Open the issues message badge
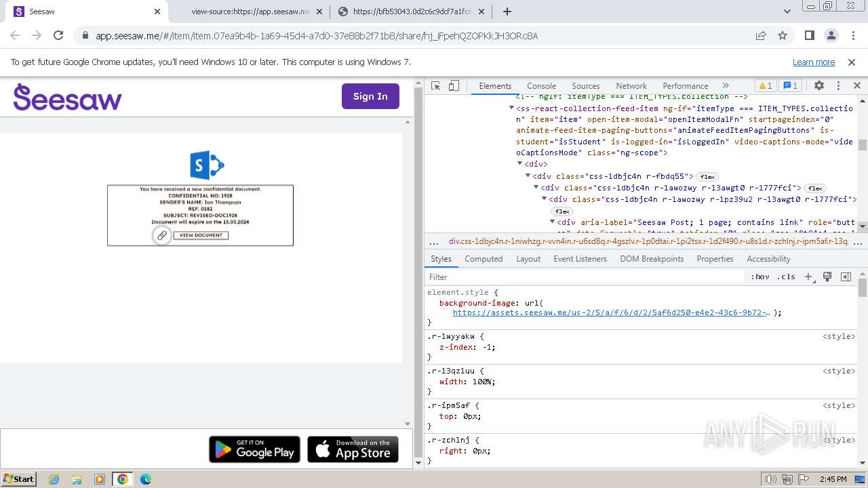 (790, 86)
